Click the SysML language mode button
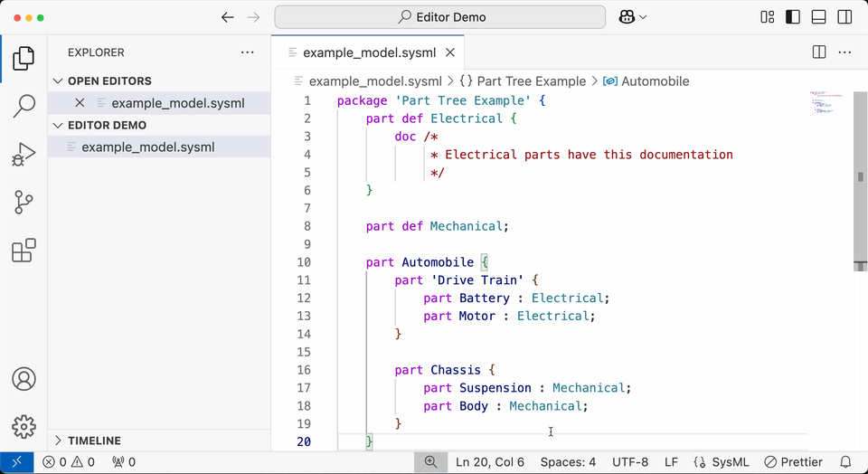The image size is (868, 474). (722, 462)
